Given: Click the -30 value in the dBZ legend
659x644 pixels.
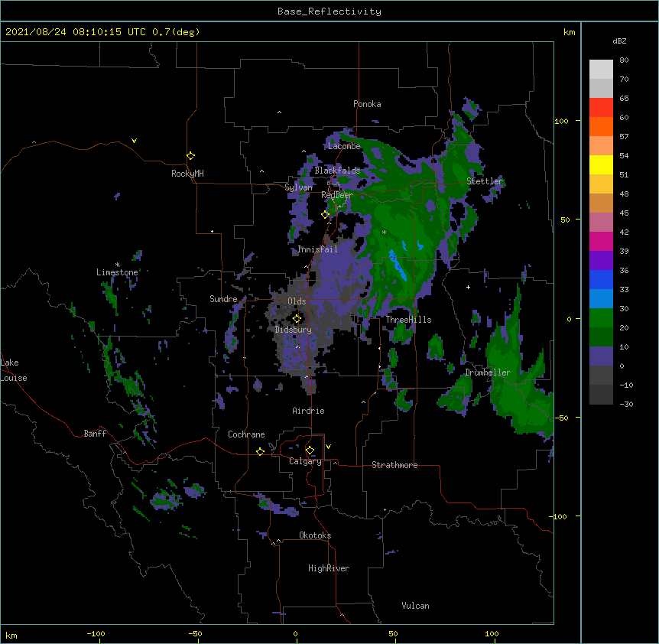Looking at the screenshot, I should pyautogui.click(x=626, y=404).
